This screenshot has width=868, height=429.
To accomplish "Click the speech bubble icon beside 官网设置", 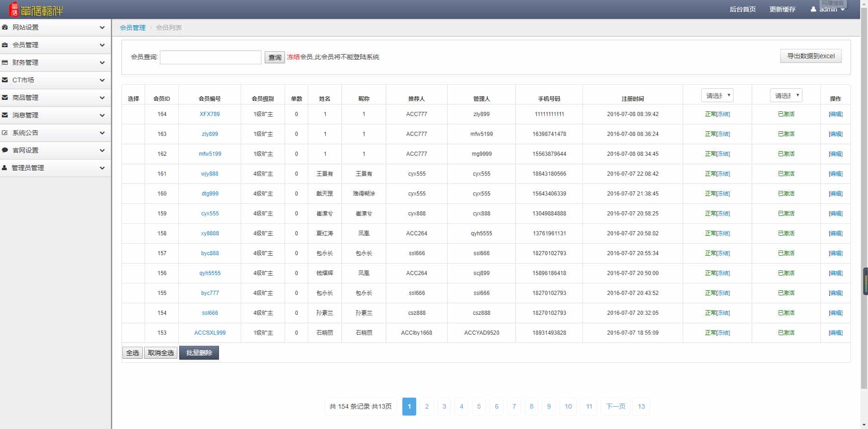I will (x=5, y=150).
